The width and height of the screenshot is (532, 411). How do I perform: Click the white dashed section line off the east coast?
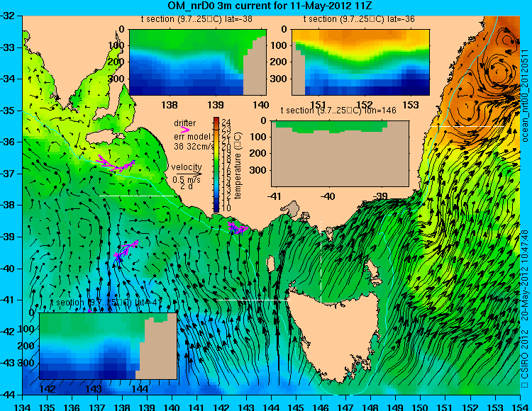pos(467,126)
